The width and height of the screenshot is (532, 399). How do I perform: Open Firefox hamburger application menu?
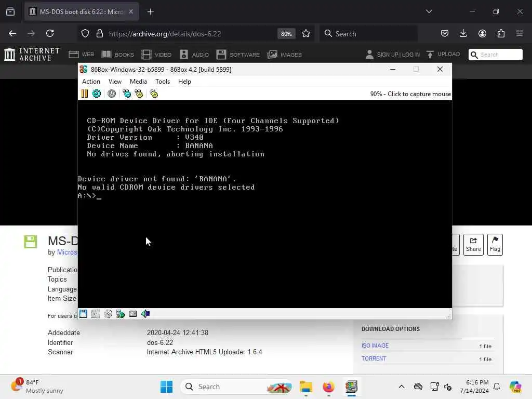[x=520, y=33]
